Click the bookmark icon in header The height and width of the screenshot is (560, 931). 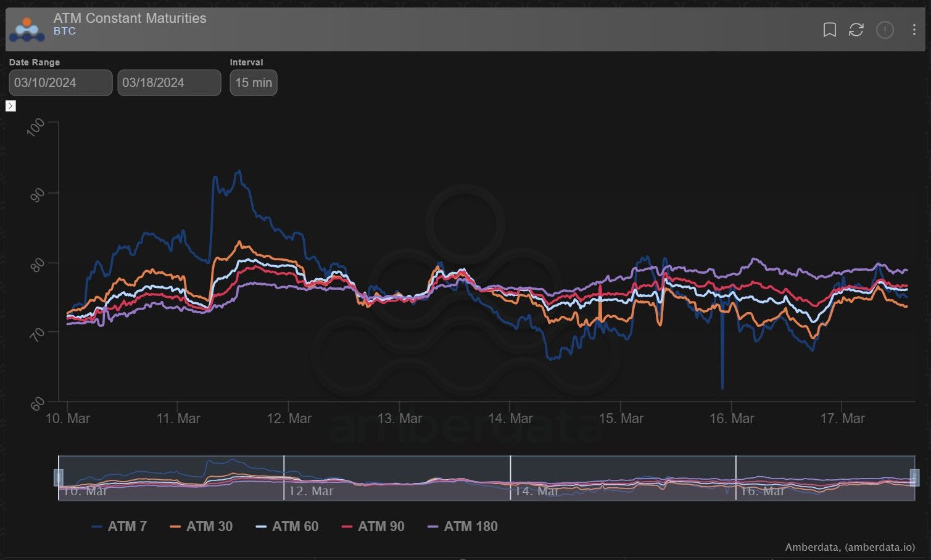point(829,30)
